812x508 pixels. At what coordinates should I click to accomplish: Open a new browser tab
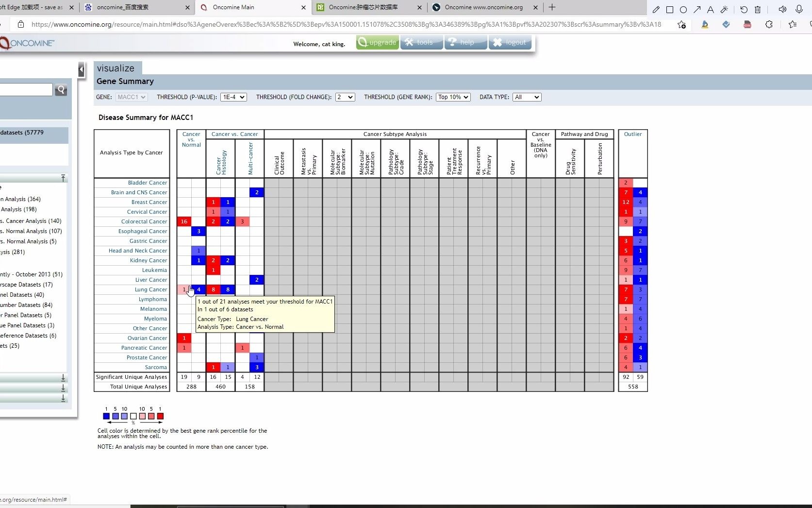pyautogui.click(x=552, y=7)
